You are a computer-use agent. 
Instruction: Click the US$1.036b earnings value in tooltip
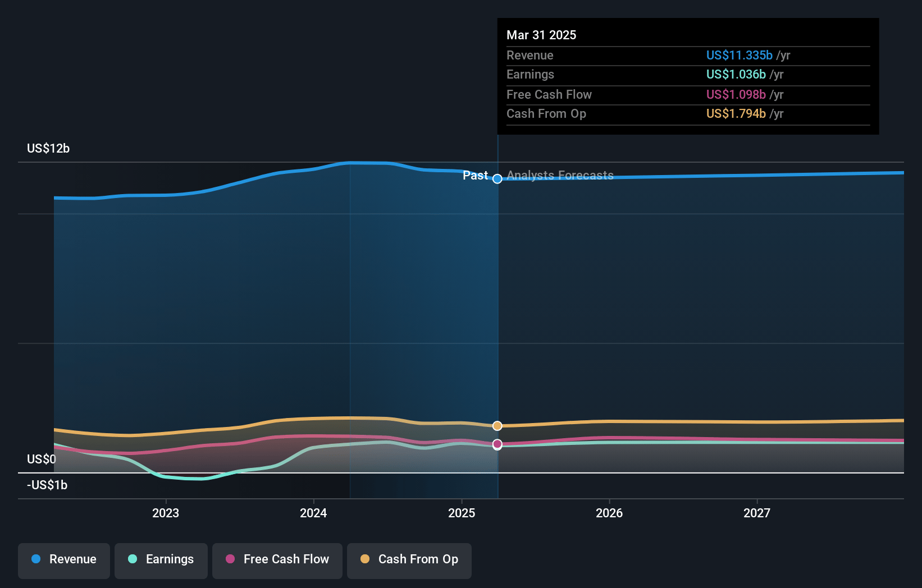[x=736, y=74]
